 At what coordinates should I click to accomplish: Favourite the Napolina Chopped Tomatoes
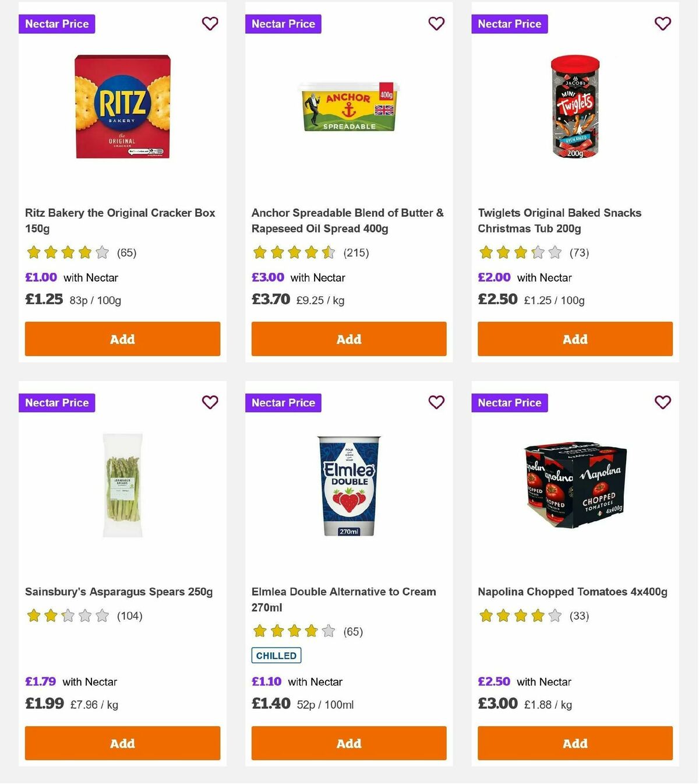662,402
